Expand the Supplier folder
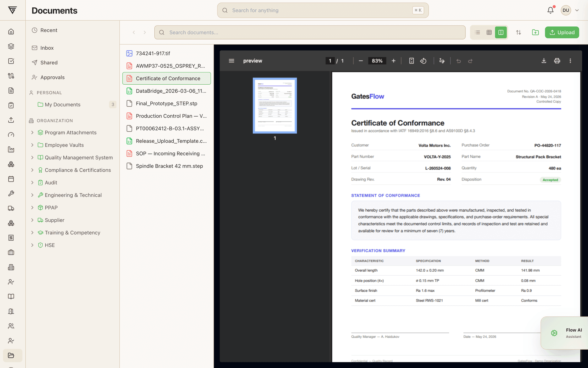 coord(32,220)
